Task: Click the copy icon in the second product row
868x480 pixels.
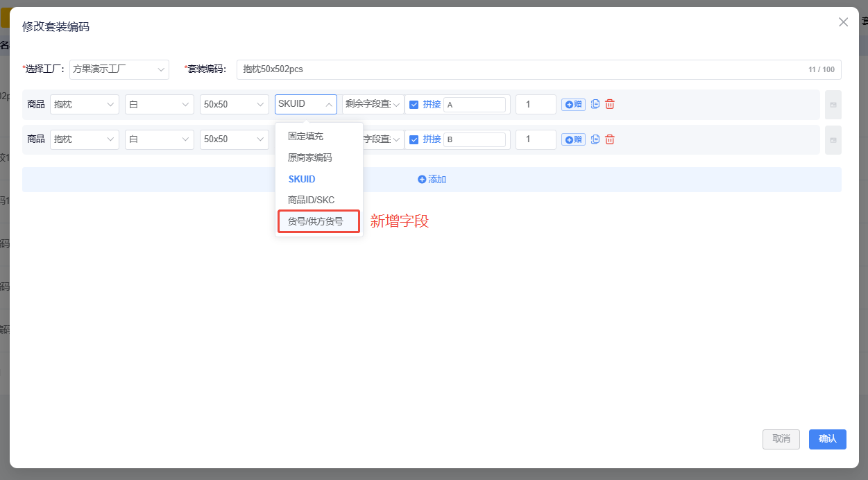Action: [595, 139]
